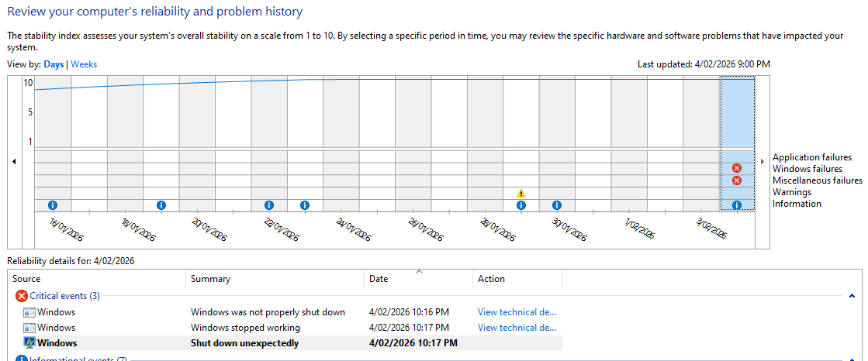
Task: Click the information icon for 19/01/2026
Action: (161, 205)
